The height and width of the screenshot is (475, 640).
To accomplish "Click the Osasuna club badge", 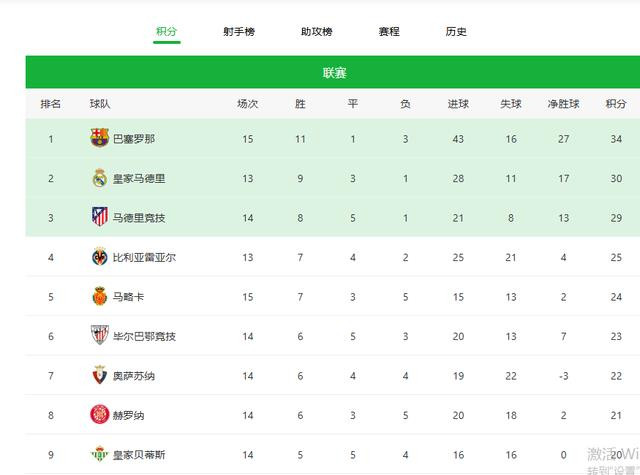I will [x=100, y=375].
